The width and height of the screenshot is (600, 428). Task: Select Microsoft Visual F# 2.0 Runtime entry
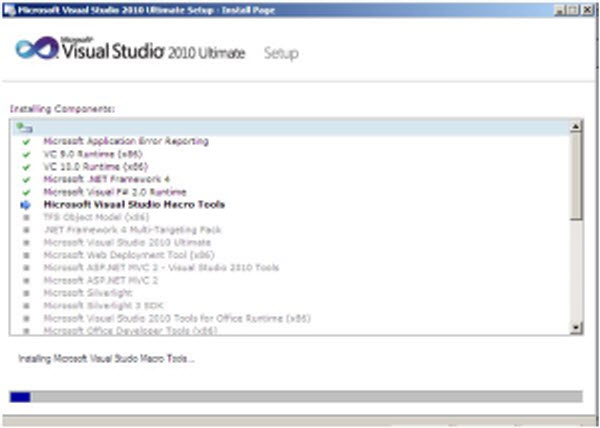(x=115, y=192)
